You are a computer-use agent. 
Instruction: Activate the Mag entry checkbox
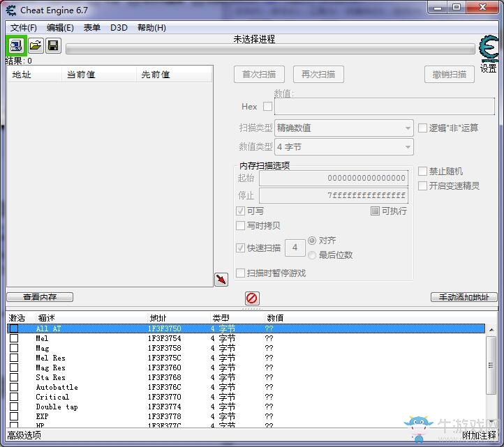tap(14, 348)
